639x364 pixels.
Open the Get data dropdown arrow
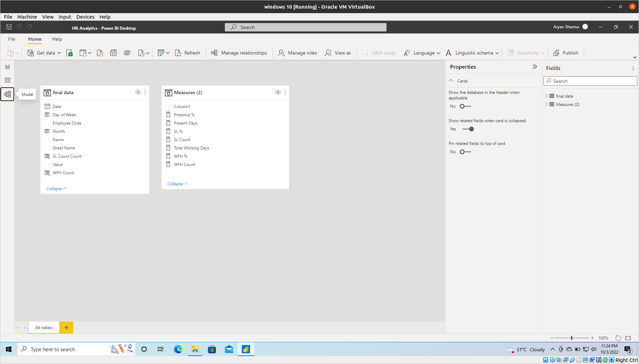pos(59,52)
